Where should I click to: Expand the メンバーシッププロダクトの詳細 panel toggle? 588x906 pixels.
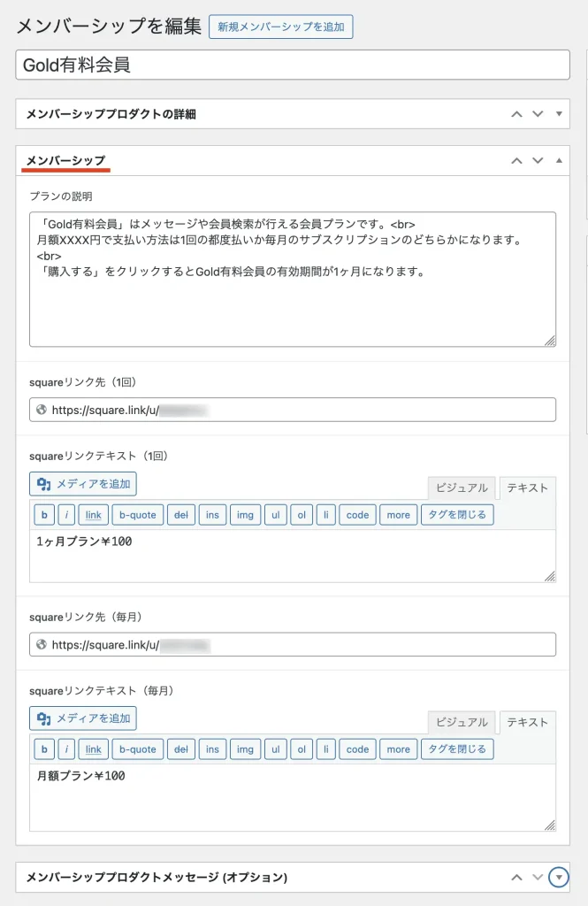click(x=558, y=114)
